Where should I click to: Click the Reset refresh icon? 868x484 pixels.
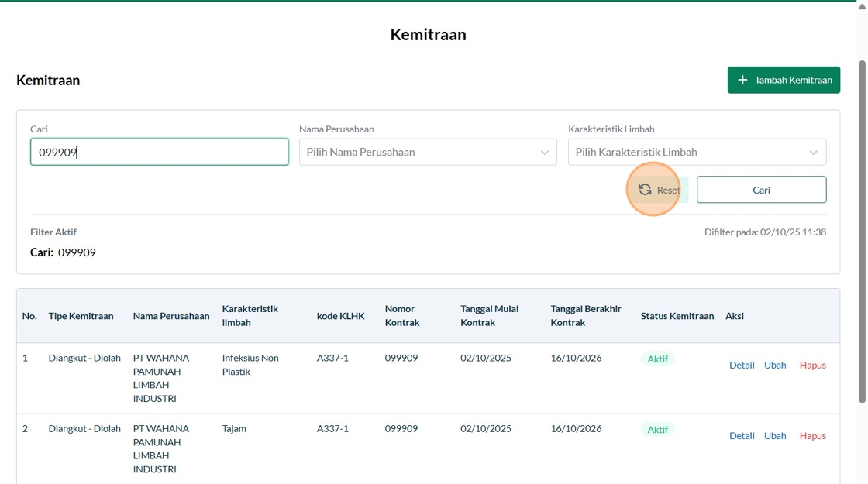pyautogui.click(x=645, y=190)
